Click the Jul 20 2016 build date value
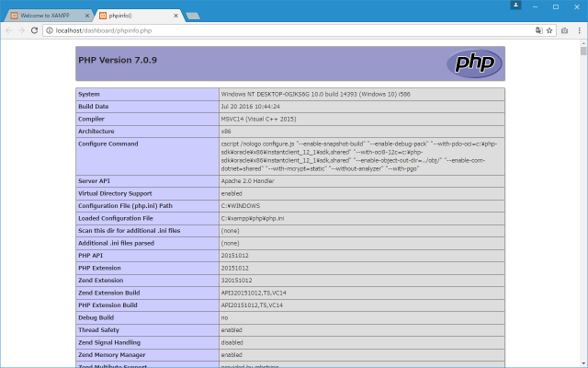Image resolution: width=588 pixels, height=368 pixels. click(x=250, y=107)
